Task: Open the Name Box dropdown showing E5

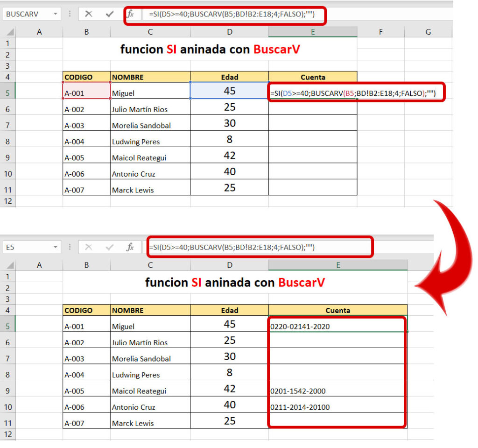Action: pyautogui.click(x=54, y=247)
